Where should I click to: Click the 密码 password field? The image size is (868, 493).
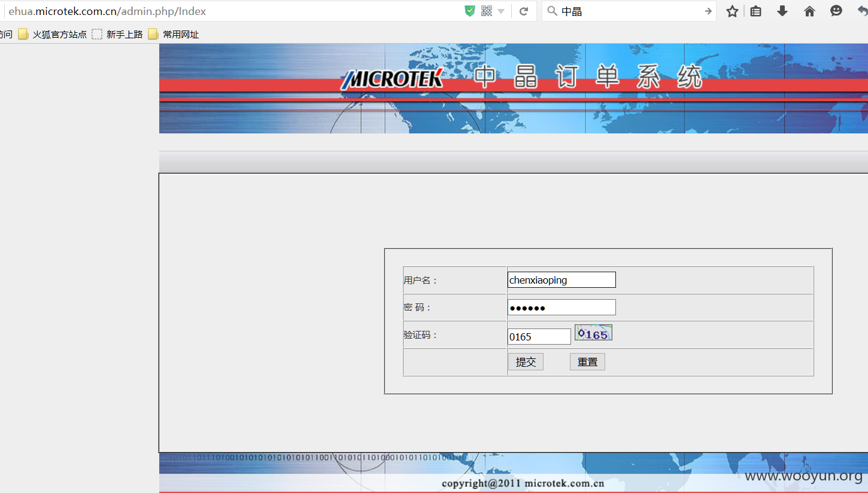pyautogui.click(x=562, y=308)
